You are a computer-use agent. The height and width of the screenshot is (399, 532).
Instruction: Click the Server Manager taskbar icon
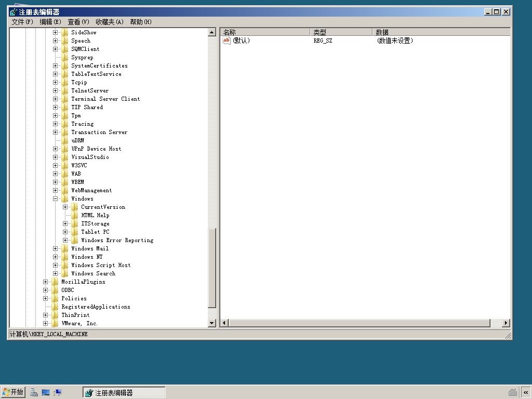click(x=34, y=393)
